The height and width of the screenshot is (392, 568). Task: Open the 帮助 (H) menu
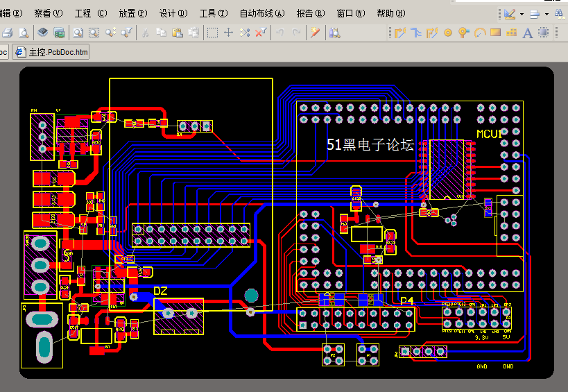391,14
